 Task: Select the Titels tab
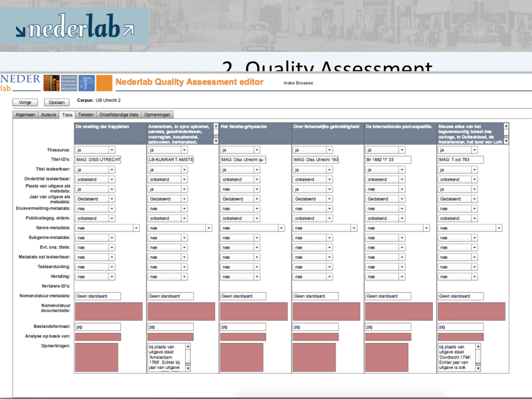click(67, 115)
